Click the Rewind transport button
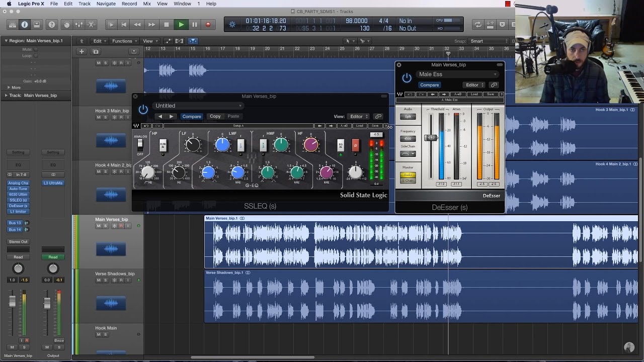The height and width of the screenshot is (362, 644). pyautogui.click(x=137, y=25)
